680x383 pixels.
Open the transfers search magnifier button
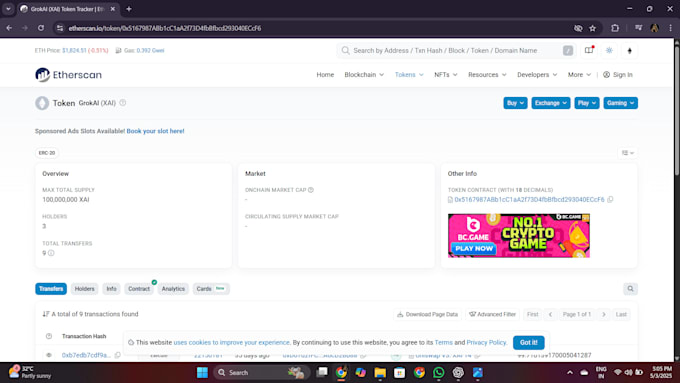630,289
